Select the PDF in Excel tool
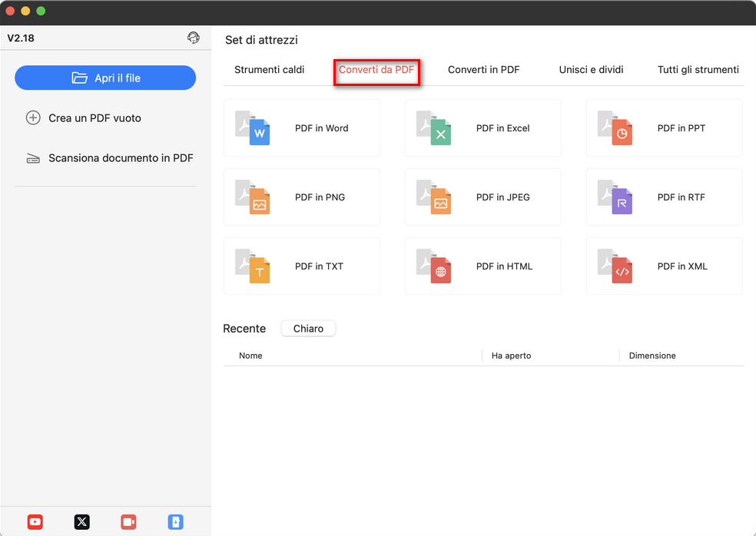The height and width of the screenshot is (536, 756). click(x=482, y=127)
